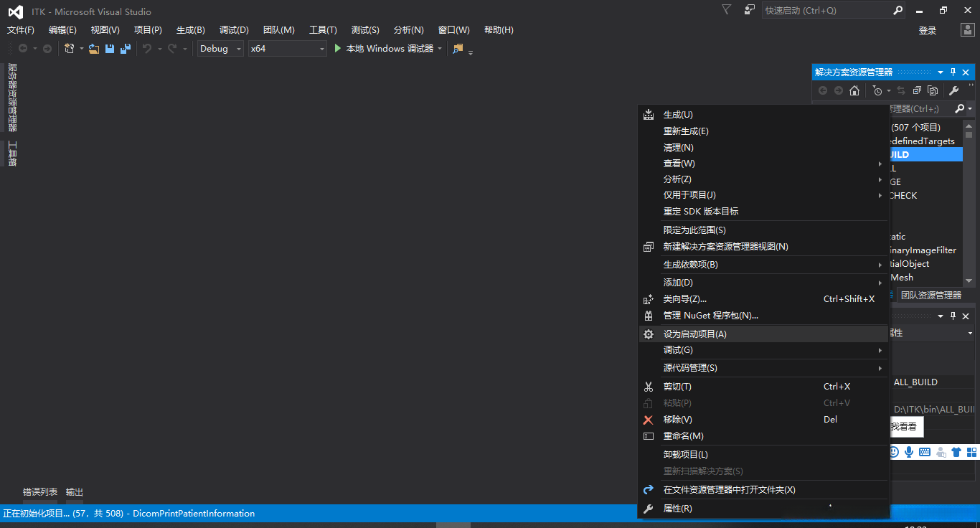Viewport: 980px width, 528px height.
Task: Click the smiley emoji icon in the input method bar
Action: coord(894,452)
